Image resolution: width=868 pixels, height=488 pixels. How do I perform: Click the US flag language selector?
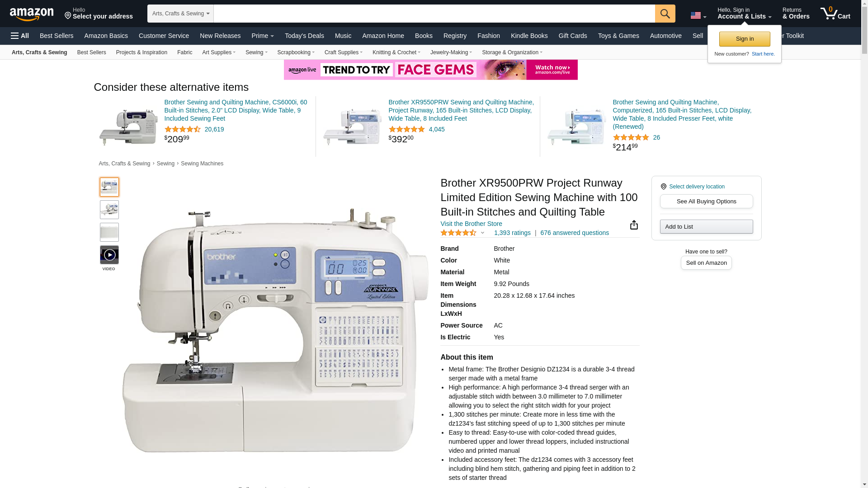click(x=698, y=16)
